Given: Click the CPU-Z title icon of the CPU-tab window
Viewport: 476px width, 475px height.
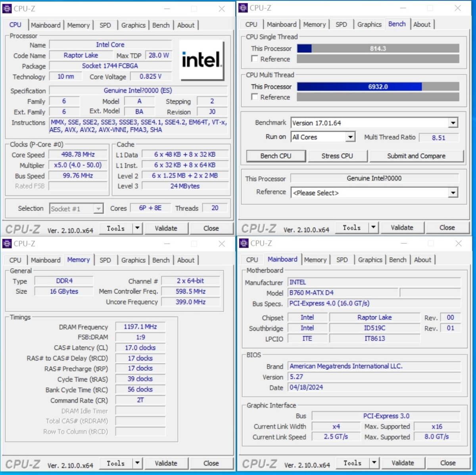Looking at the screenshot, I should [7, 8].
